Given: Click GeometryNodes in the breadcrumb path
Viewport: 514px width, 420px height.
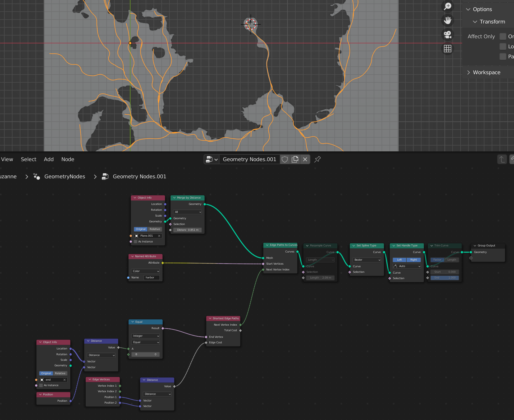Looking at the screenshot, I should pyautogui.click(x=65, y=176).
